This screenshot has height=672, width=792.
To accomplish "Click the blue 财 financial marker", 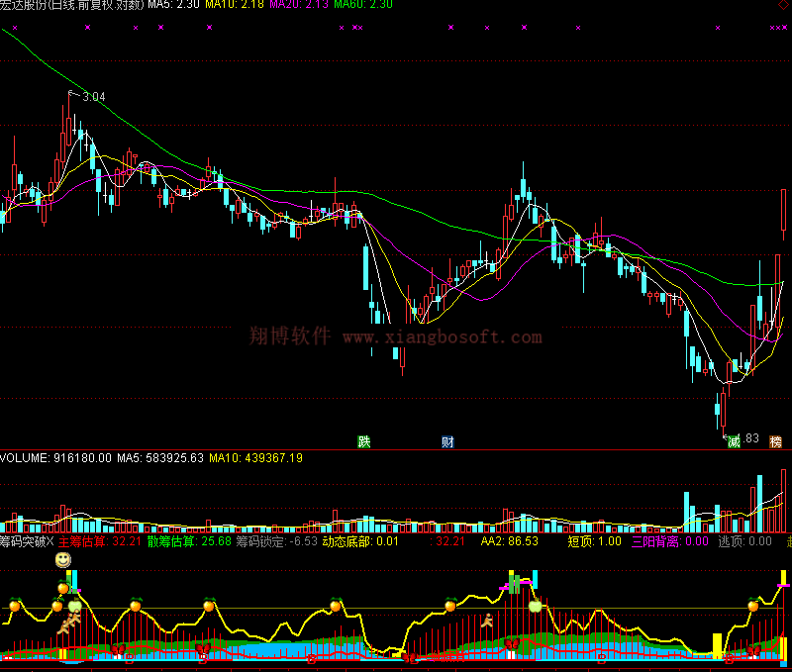I will click(447, 441).
